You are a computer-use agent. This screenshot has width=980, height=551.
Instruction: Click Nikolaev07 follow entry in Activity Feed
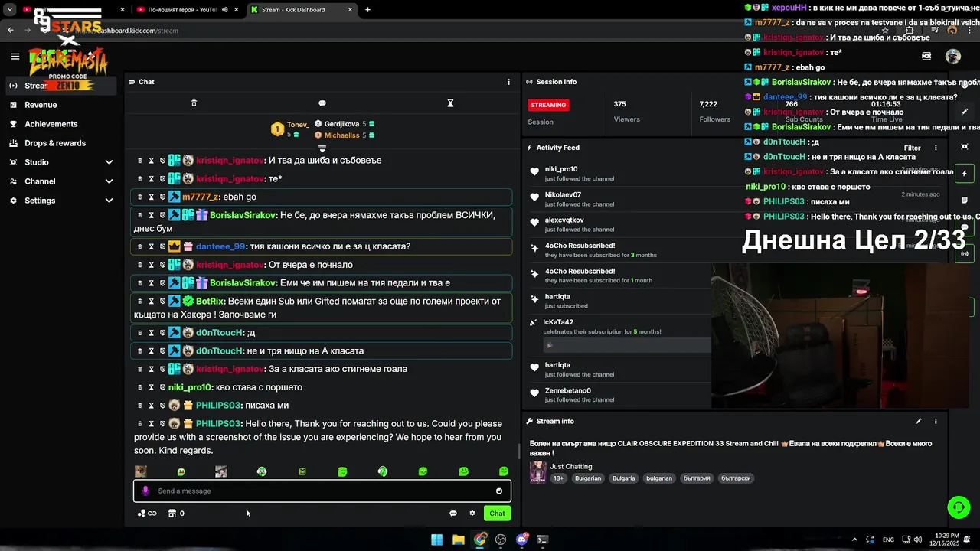click(620, 199)
